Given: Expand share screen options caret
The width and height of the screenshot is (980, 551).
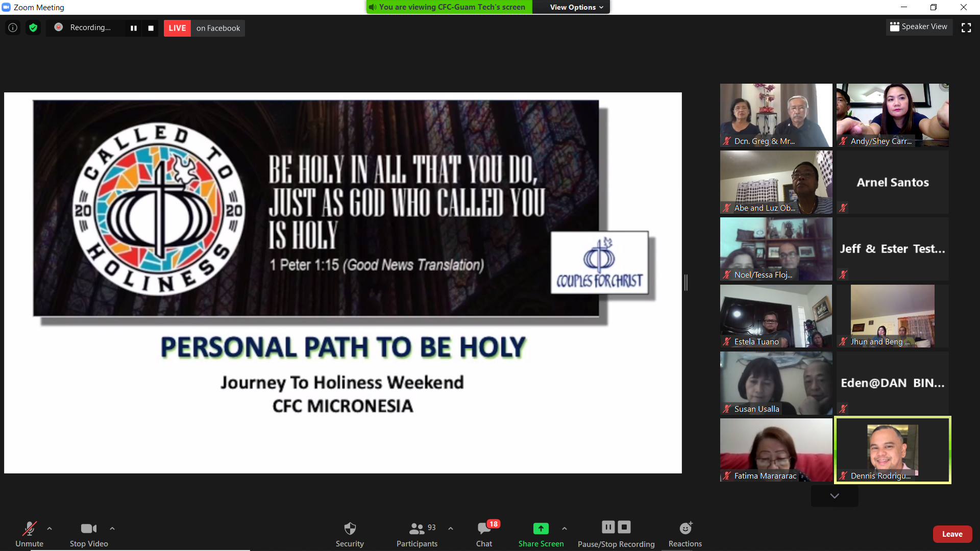Looking at the screenshot, I should click(x=565, y=529).
